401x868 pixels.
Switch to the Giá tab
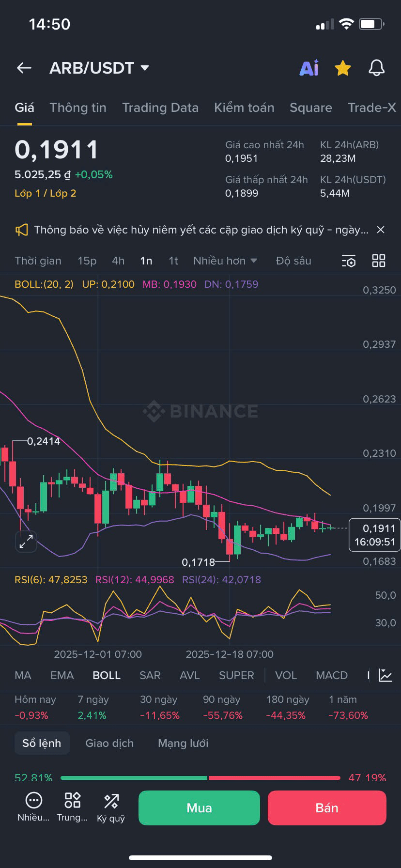click(x=24, y=108)
